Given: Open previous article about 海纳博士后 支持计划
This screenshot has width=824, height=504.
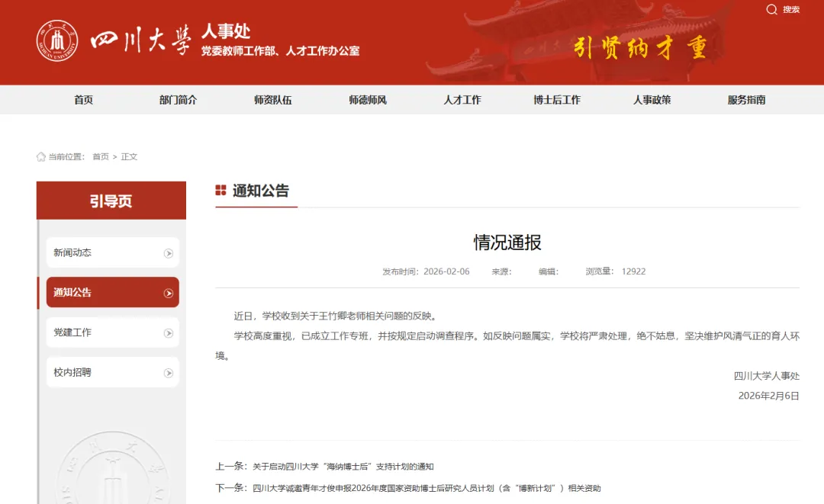Looking at the screenshot, I should pos(343,466).
